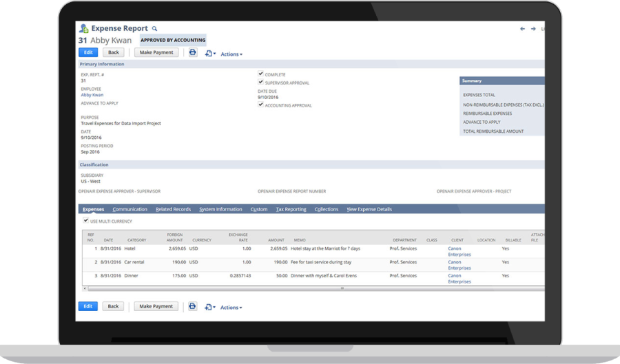Click the 'Travel Expenses for Data Import Project' purpose

[121, 123]
